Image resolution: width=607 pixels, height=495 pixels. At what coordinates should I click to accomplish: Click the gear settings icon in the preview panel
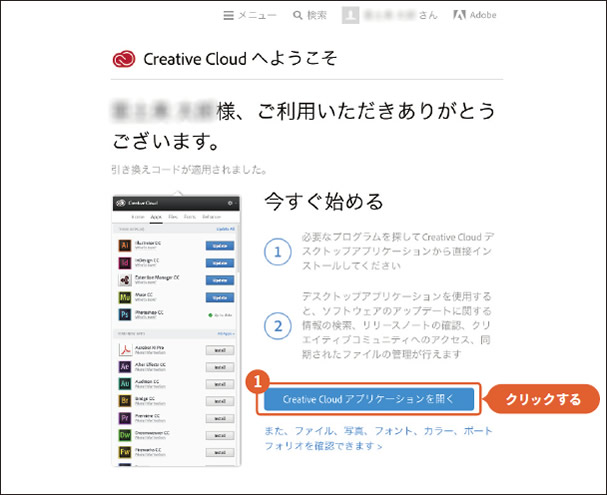[x=230, y=203]
